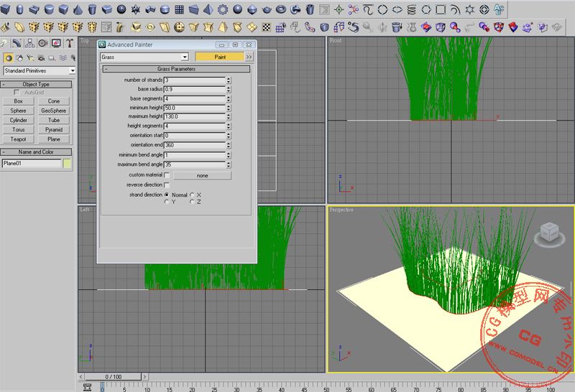Click the Plane01 object color swatch
Screen dimensions: 575x392
tap(67, 164)
